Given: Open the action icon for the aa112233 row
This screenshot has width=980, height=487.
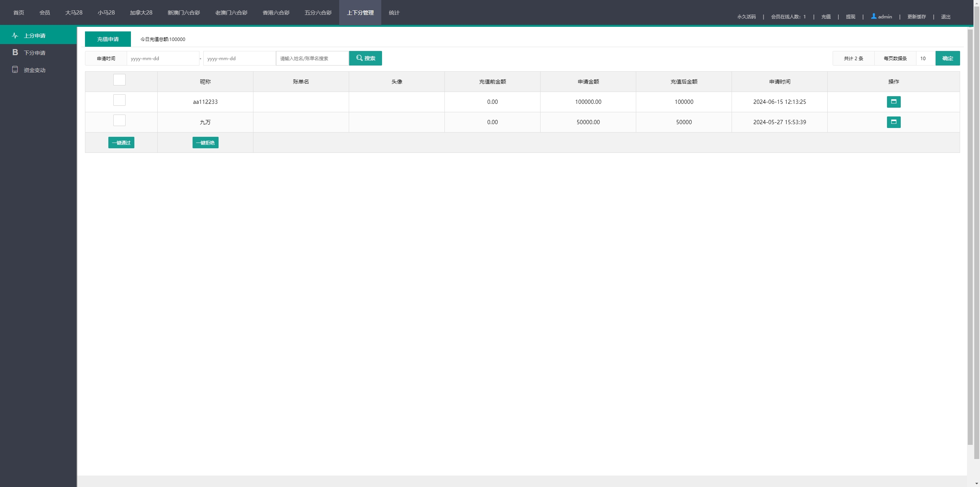Looking at the screenshot, I should [893, 102].
